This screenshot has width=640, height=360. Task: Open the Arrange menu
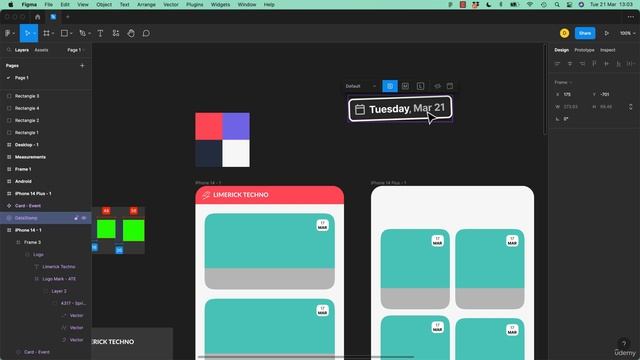pyautogui.click(x=146, y=4)
